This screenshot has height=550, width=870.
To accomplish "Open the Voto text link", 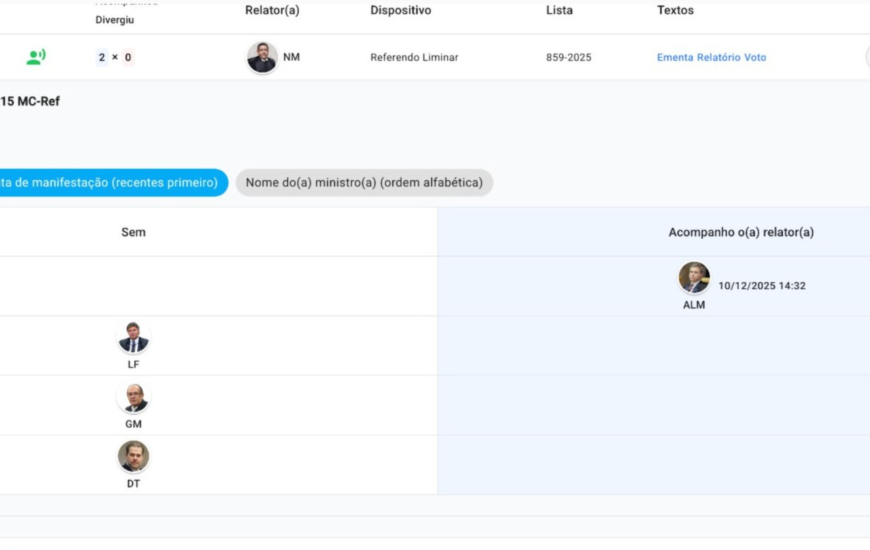I will point(755,58).
